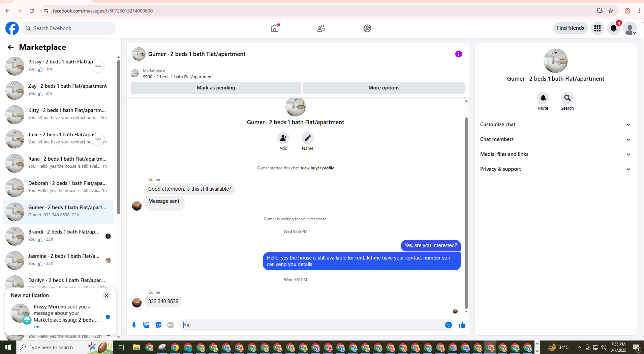The image size is (644, 354).
Task: Open Task View on the taskbar
Action: click(x=121, y=347)
